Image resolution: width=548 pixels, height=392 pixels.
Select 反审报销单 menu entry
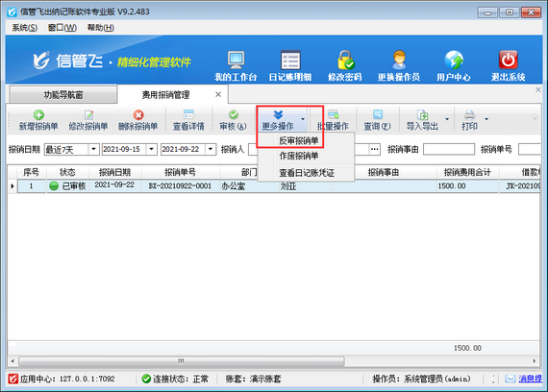[298, 141]
